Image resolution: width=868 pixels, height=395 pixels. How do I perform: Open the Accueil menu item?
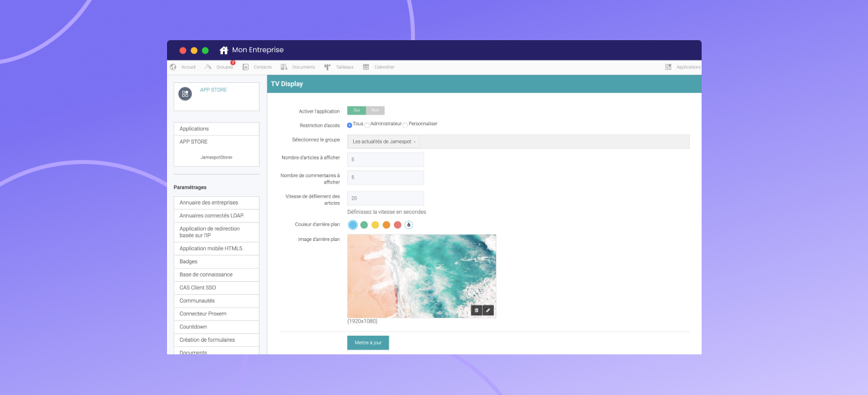coord(189,67)
